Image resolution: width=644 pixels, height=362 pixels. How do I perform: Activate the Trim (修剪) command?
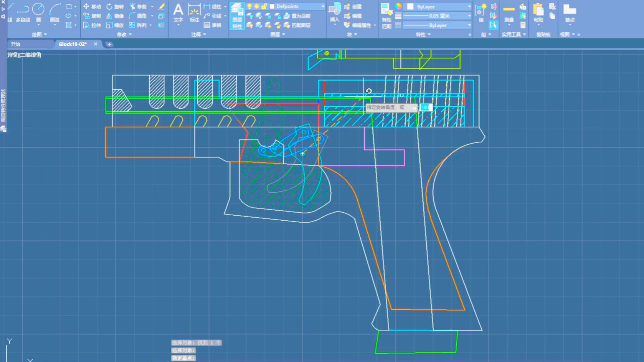138,6
